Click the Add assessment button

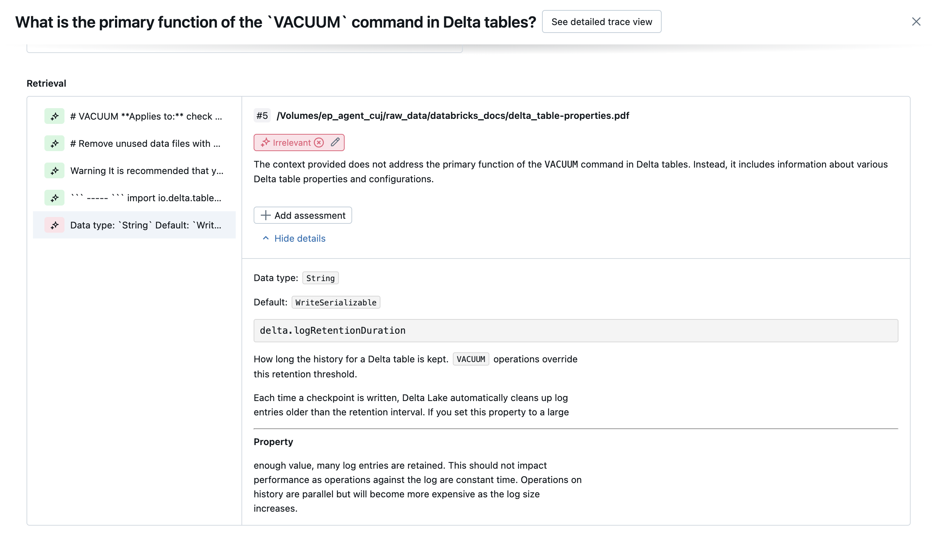point(303,215)
